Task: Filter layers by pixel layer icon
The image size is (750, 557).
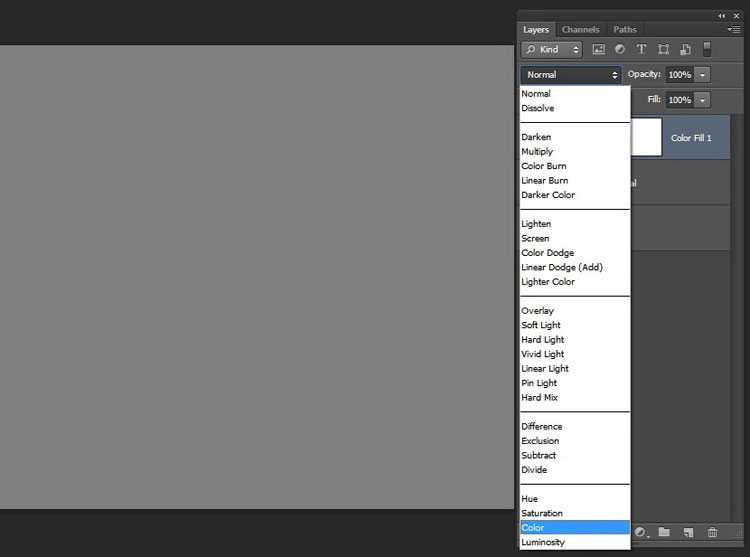Action: [x=599, y=49]
